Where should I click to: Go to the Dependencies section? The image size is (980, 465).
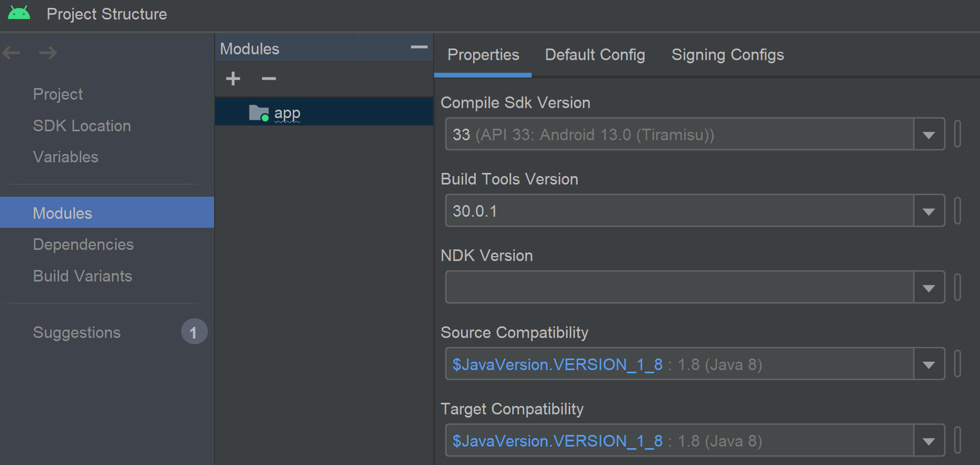pos(83,244)
